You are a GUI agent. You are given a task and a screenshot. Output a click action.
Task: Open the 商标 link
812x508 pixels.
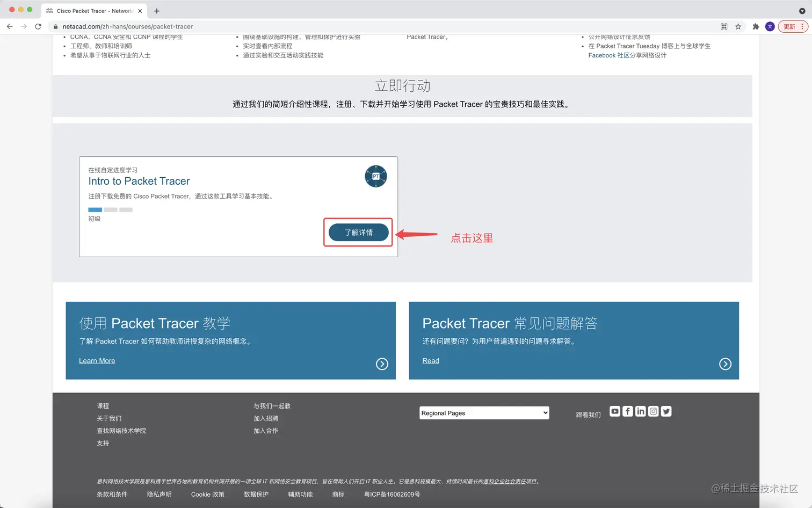(x=338, y=495)
